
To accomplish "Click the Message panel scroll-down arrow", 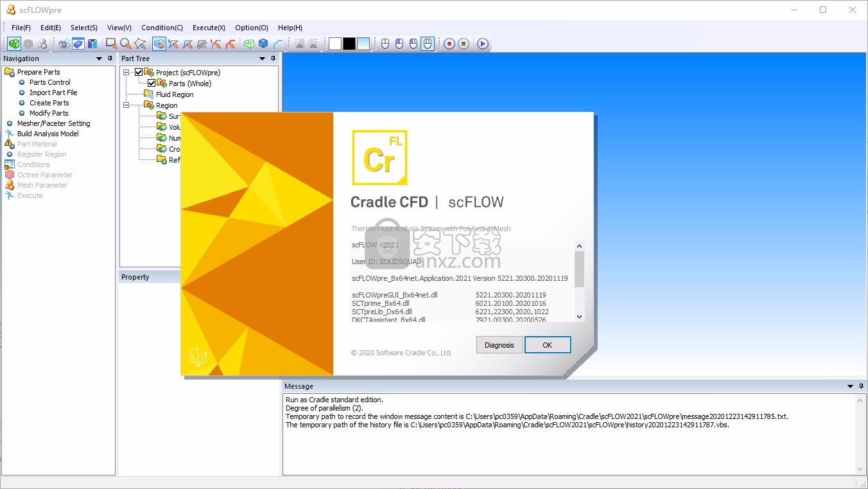I will pos(861,469).
